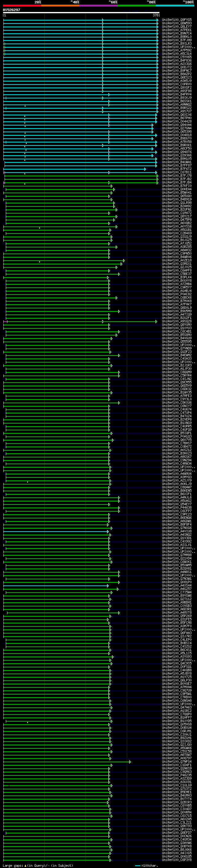
Task: Open hit UniRef100_B7FJB4
Action: pyautogui.click(x=176, y=182)
